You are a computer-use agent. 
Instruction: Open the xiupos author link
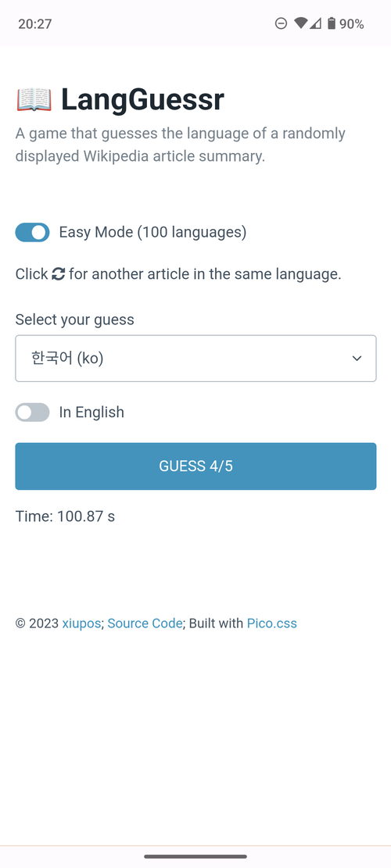(x=81, y=623)
